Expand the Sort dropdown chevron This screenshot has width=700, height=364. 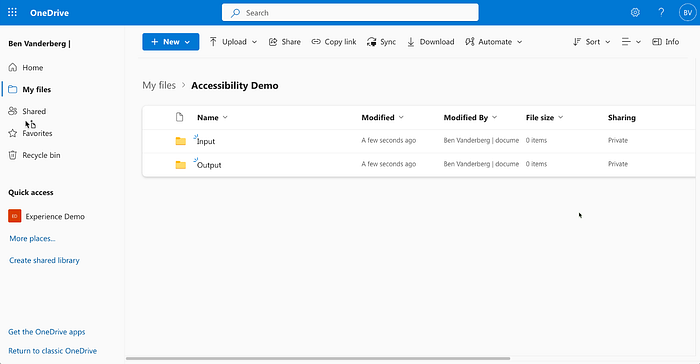click(x=608, y=42)
